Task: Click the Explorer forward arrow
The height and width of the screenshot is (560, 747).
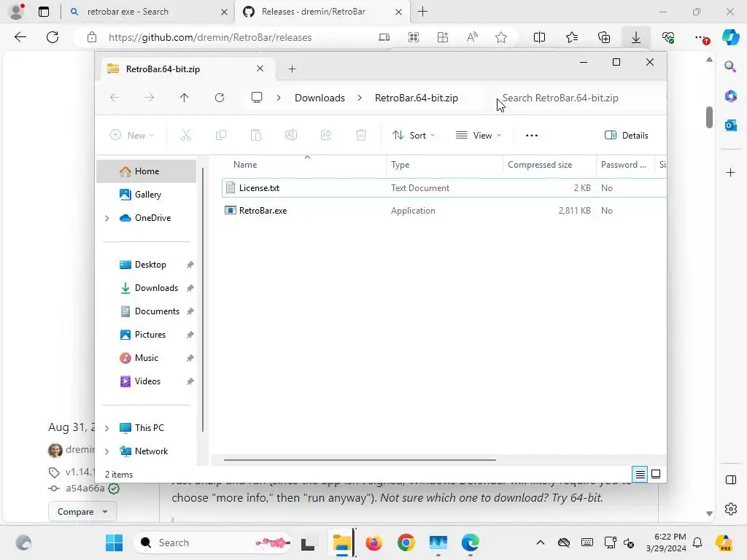Action: [149, 98]
